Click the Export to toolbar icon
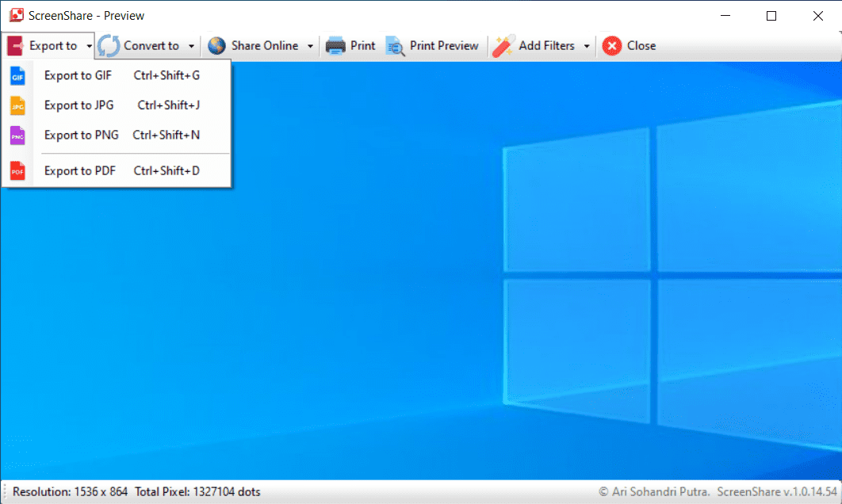The height and width of the screenshot is (504, 842). [x=16, y=46]
